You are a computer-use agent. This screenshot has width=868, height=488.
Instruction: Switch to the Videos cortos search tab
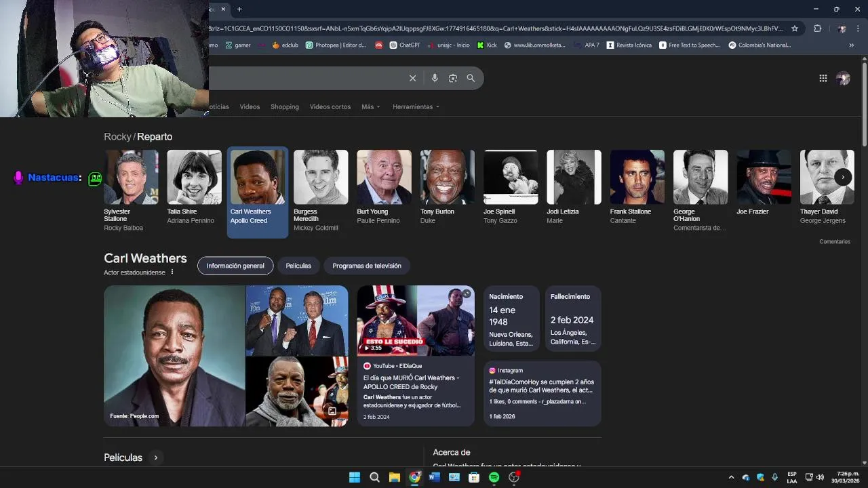pos(330,106)
